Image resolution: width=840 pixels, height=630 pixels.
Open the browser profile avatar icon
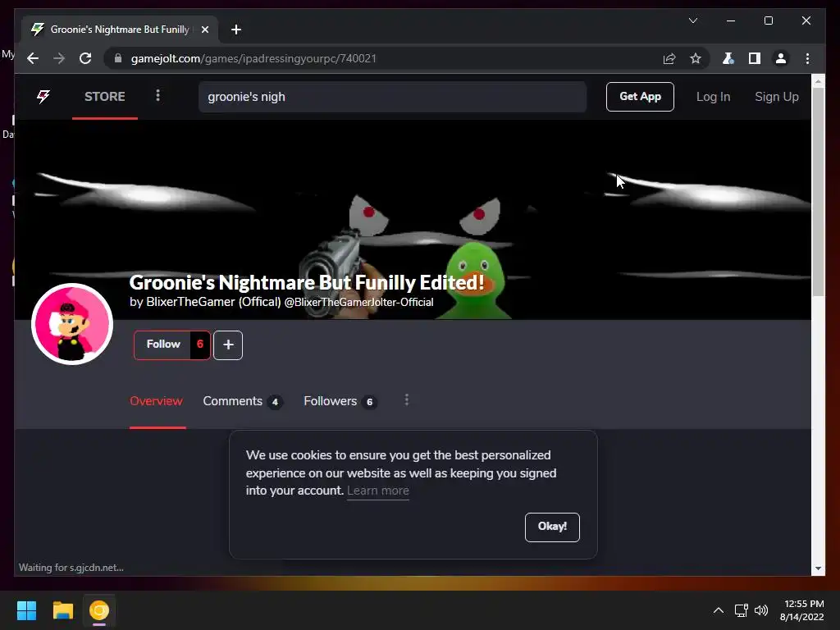point(781,58)
